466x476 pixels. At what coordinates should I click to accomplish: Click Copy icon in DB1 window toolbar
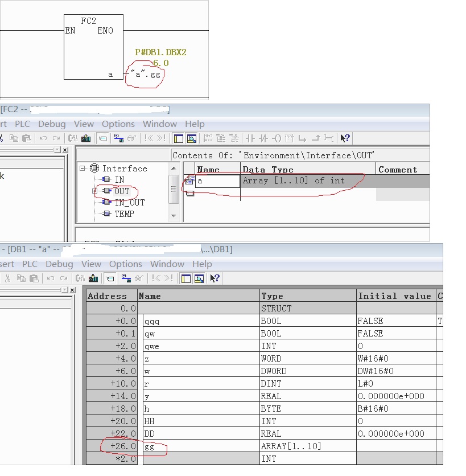click(x=21, y=278)
